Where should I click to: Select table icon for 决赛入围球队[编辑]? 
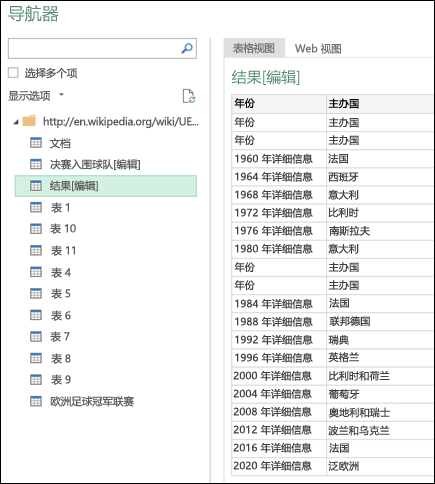[x=36, y=164]
